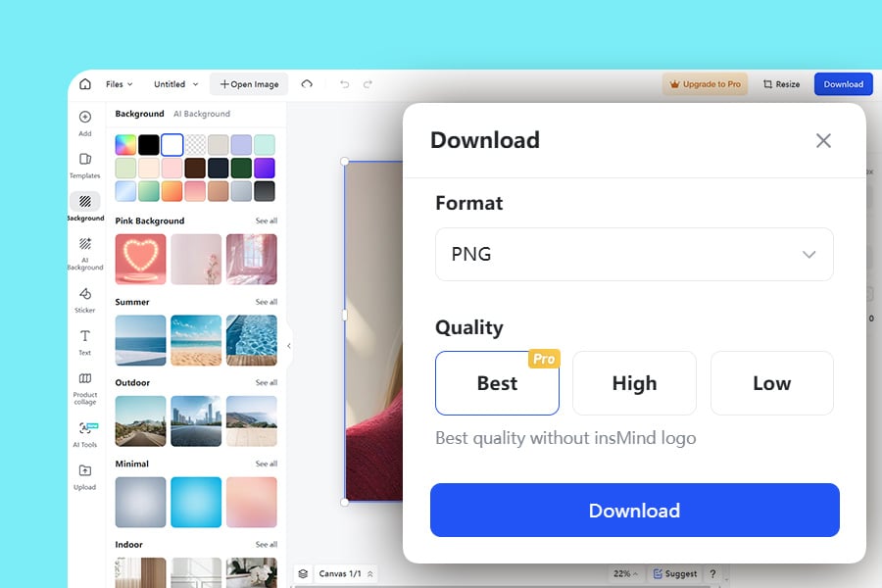Select the Background tool in sidebar
The height and width of the screenshot is (588, 882).
tap(85, 207)
